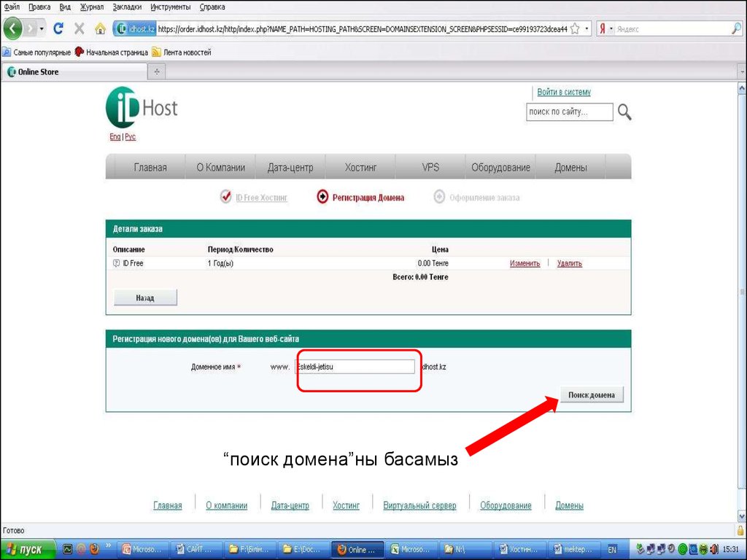Open a new tab with the plus button
The image size is (747, 560).
157,72
